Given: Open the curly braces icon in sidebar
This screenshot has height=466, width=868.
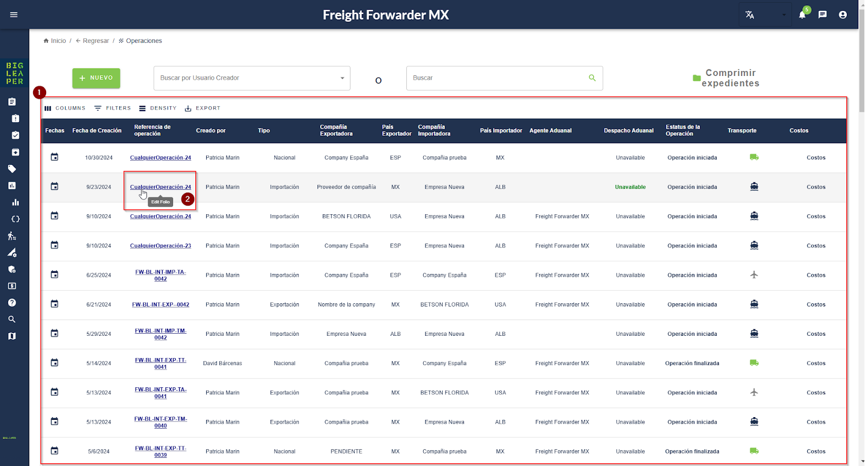Looking at the screenshot, I should pyautogui.click(x=15, y=219).
